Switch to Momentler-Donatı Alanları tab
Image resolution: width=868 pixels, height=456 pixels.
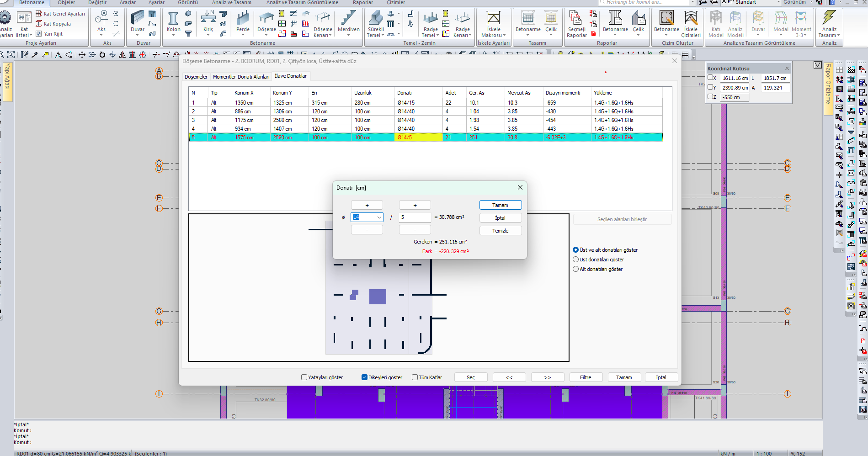241,77
